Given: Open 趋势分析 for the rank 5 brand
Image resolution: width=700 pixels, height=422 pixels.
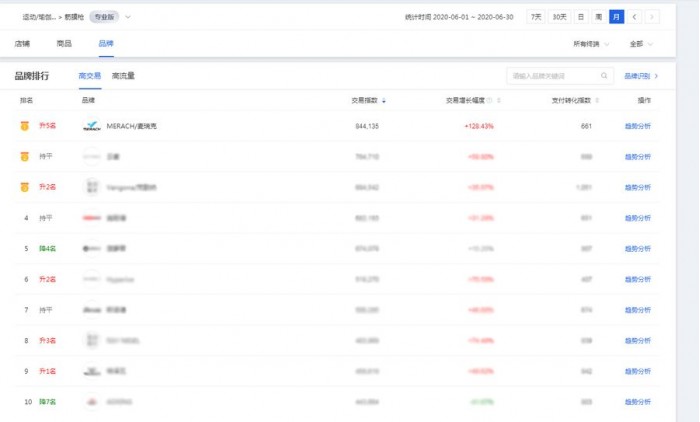Looking at the screenshot, I should pyautogui.click(x=638, y=249).
